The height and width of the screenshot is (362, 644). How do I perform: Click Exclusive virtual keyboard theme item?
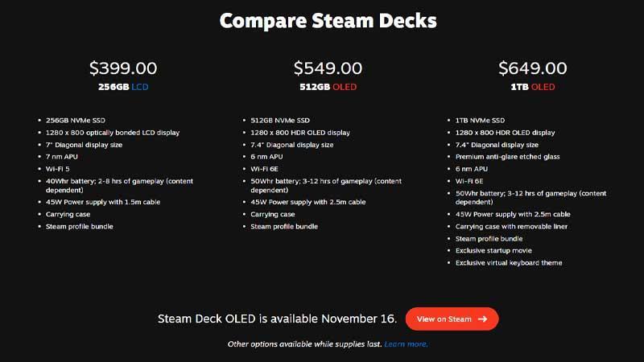coord(509,263)
